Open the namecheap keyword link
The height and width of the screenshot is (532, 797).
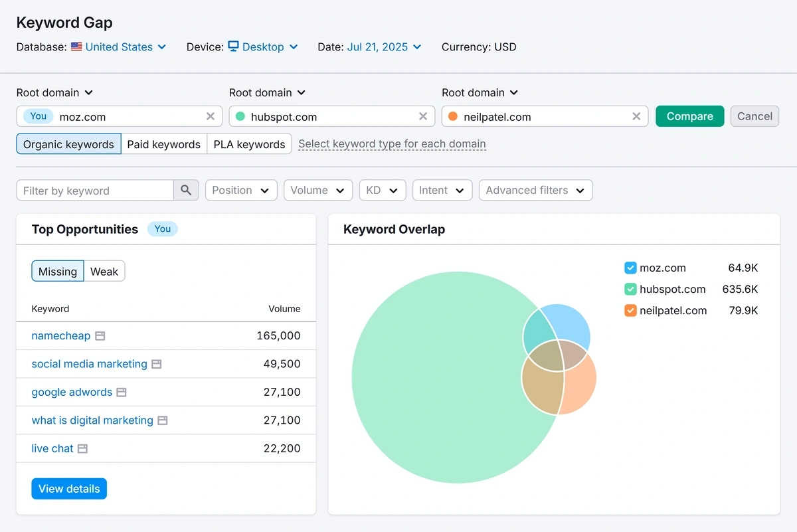[61, 336]
